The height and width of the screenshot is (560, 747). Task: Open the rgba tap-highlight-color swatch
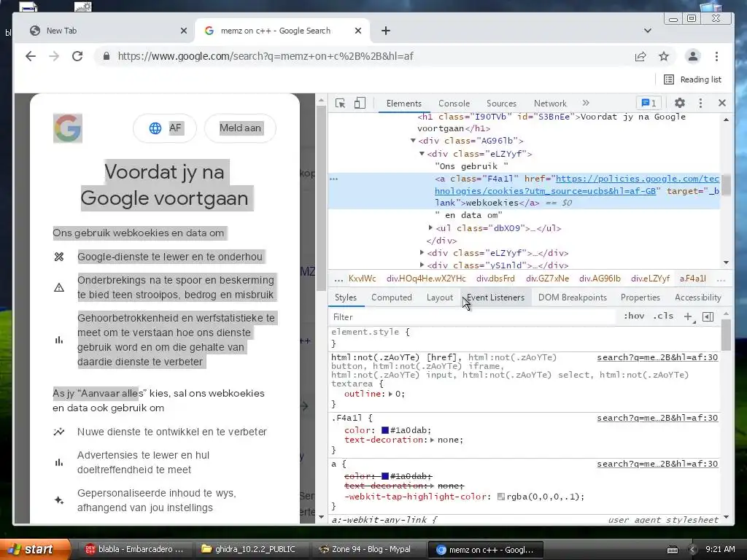500,497
